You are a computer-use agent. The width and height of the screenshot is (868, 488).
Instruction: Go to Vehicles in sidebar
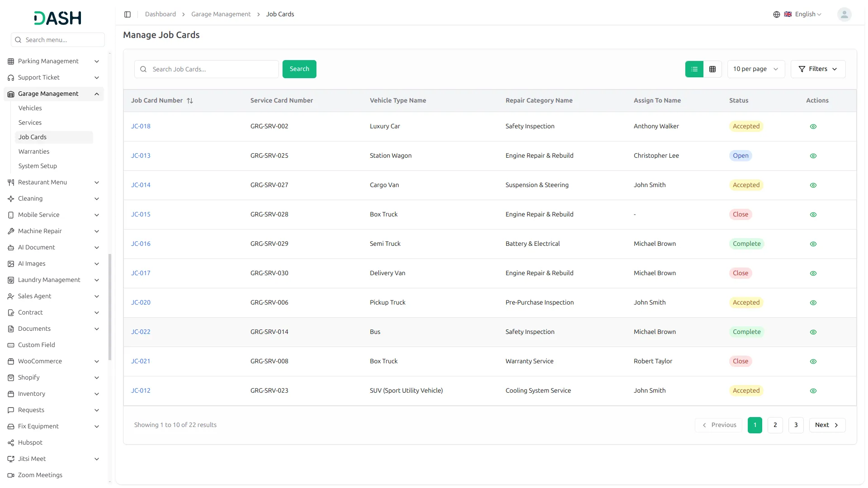click(30, 108)
